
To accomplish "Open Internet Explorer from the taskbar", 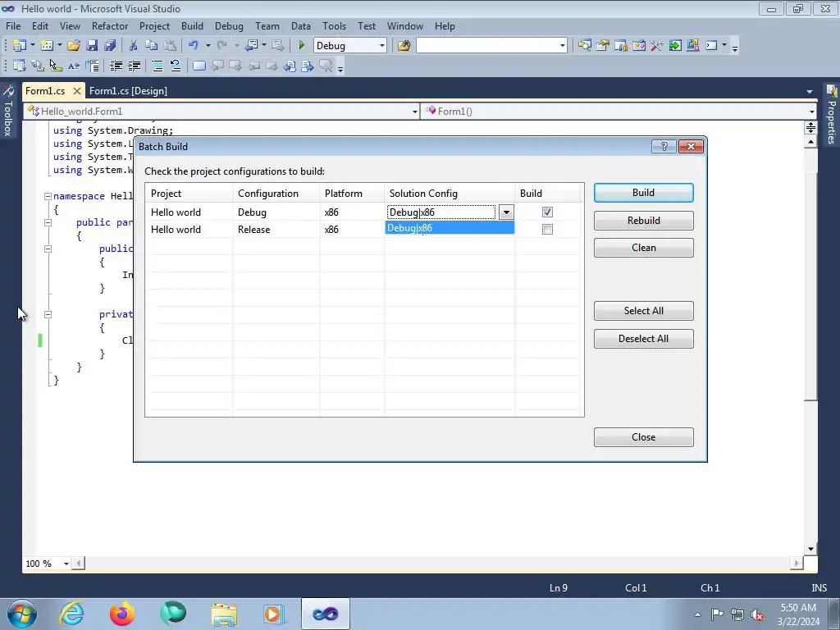I will pyautogui.click(x=71, y=614).
